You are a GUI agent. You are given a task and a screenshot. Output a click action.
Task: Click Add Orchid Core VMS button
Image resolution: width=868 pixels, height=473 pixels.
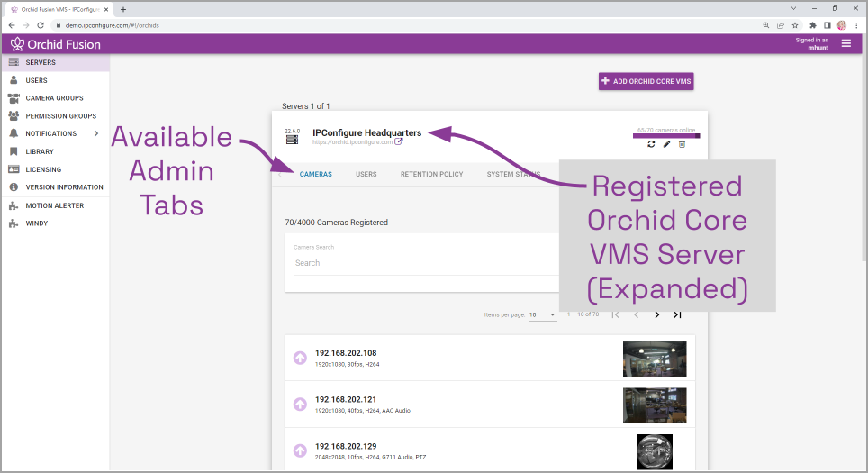tap(646, 81)
